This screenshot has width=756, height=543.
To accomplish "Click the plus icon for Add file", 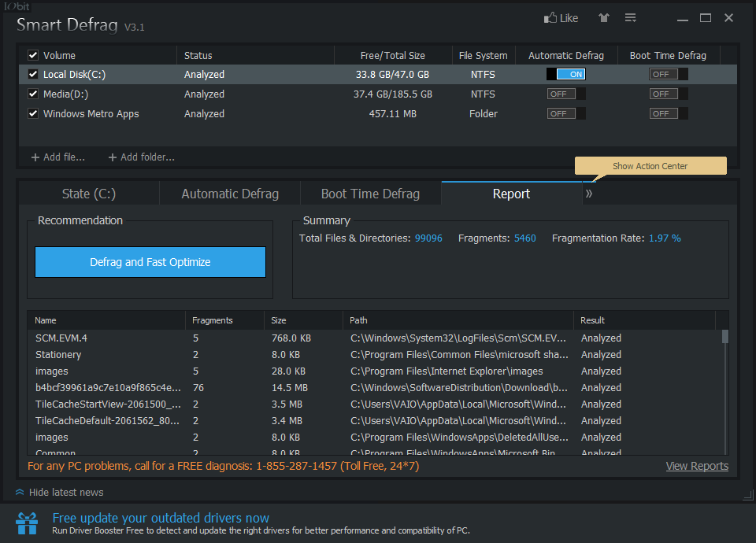I will point(35,157).
